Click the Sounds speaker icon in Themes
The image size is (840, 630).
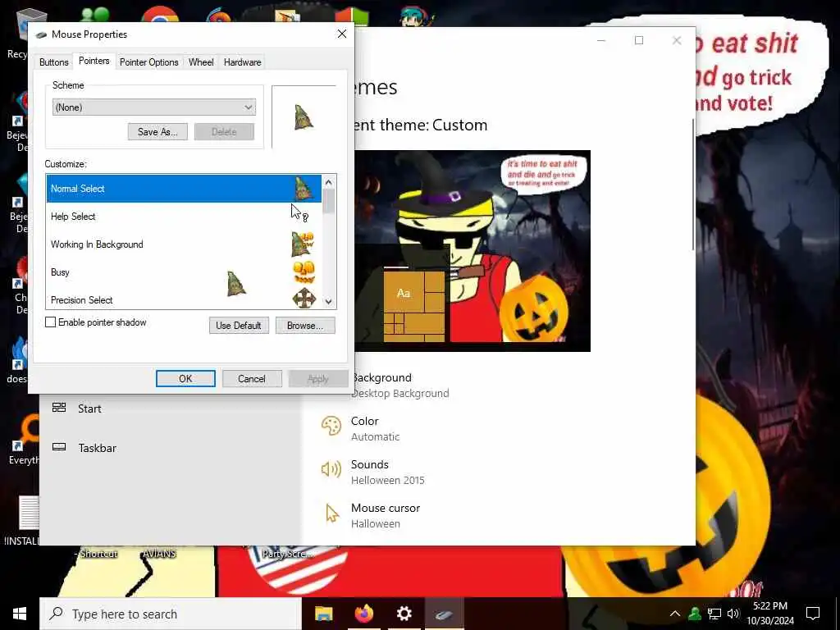coord(331,469)
